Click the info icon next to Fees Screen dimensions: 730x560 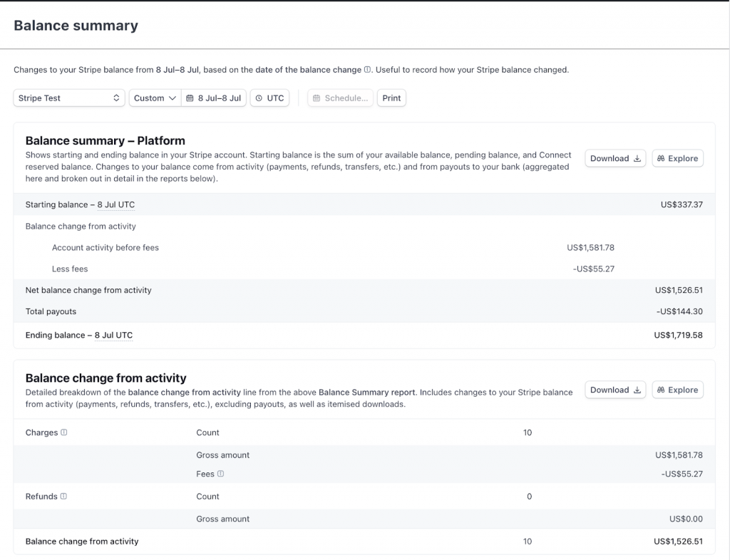coord(220,474)
